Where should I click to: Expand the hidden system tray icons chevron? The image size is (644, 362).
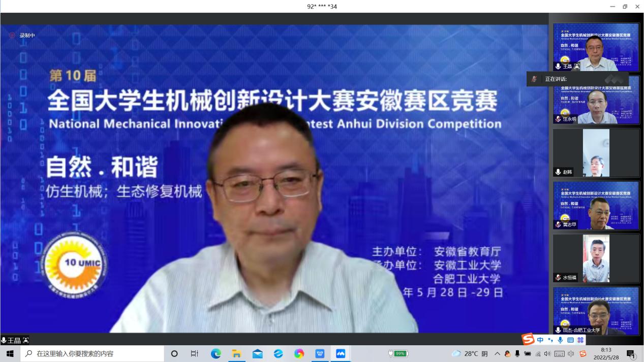(x=497, y=354)
